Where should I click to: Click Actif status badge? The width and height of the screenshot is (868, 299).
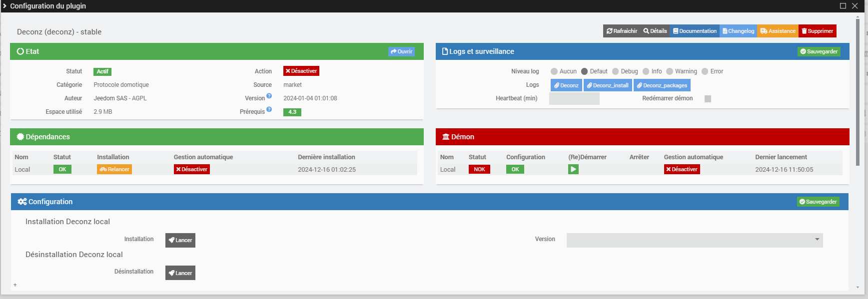coord(102,71)
